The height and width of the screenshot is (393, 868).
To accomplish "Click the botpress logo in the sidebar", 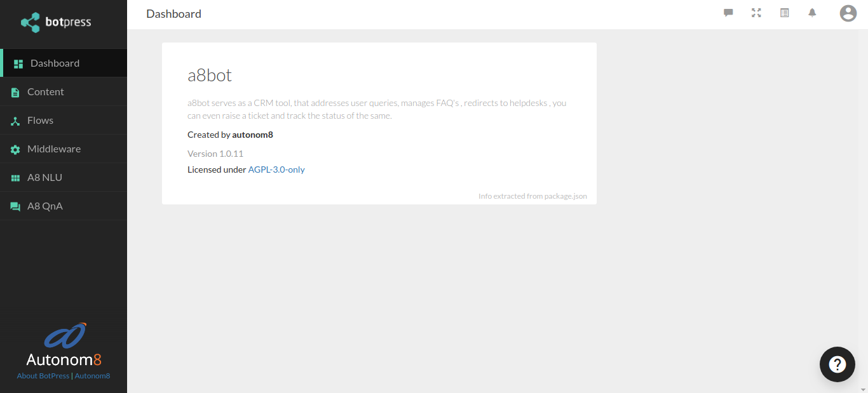I will coord(56,22).
